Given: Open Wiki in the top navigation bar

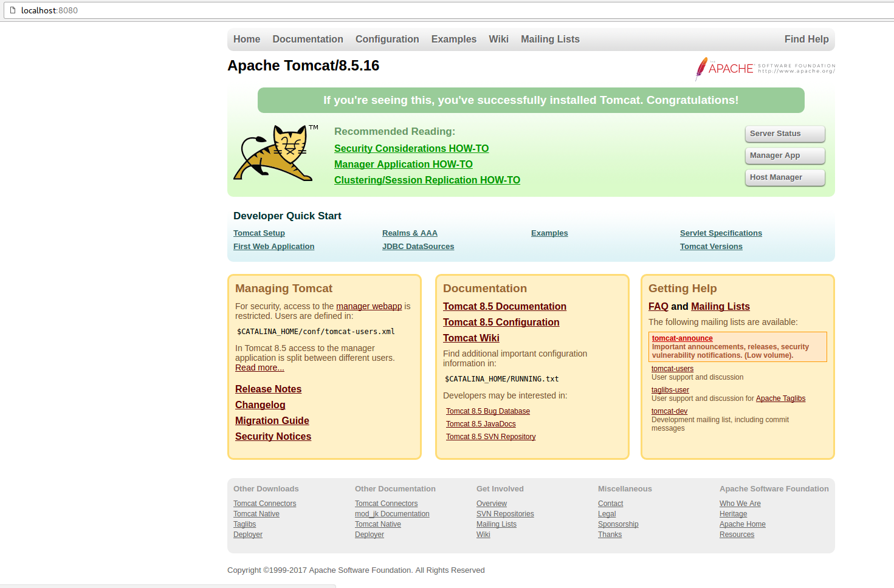Looking at the screenshot, I should click(498, 39).
